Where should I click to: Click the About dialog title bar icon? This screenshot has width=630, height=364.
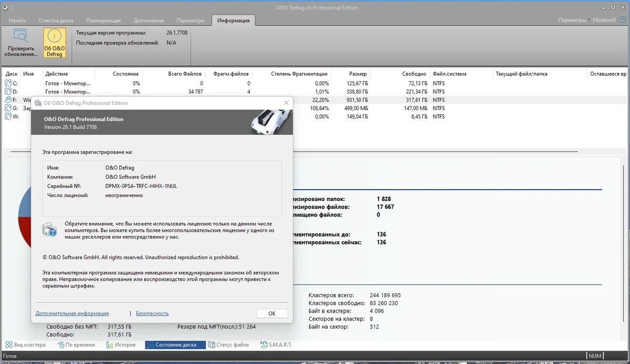click(38, 103)
